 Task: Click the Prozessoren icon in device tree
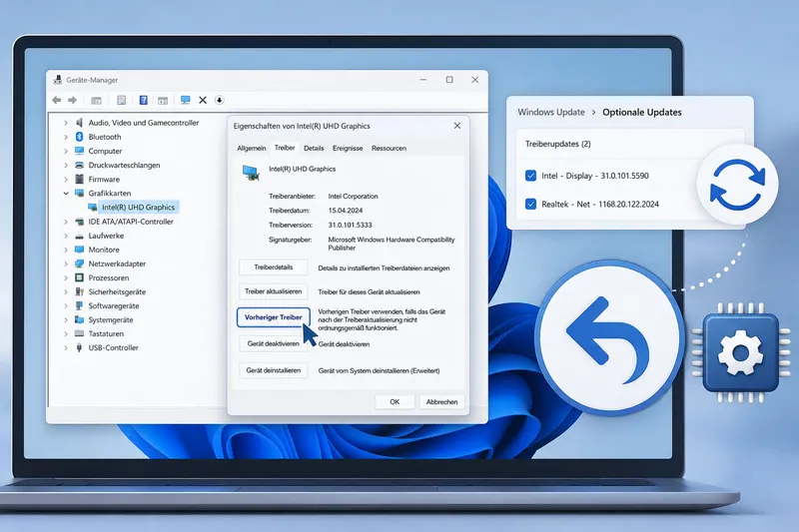pyautogui.click(x=79, y=277)
